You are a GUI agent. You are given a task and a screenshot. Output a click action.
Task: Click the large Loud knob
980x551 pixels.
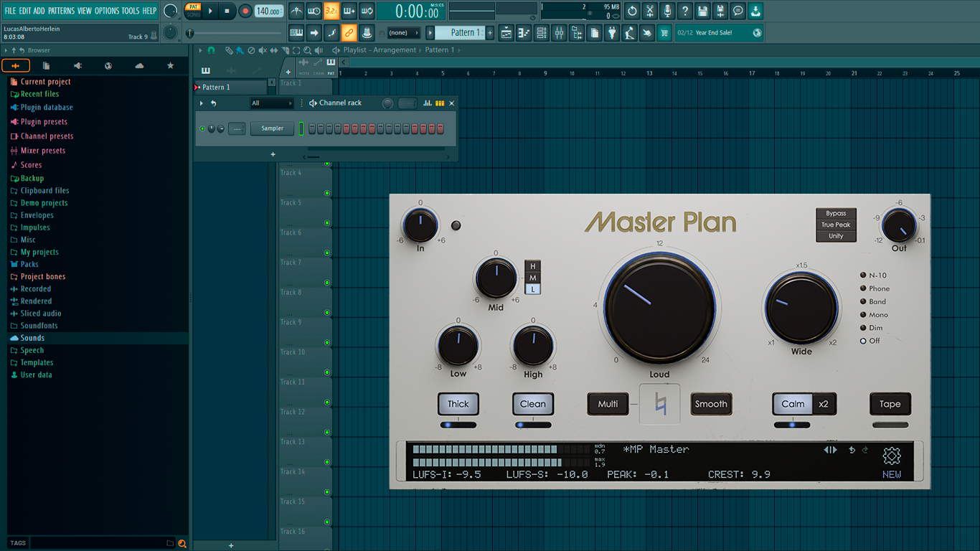(x=659, y=308)
